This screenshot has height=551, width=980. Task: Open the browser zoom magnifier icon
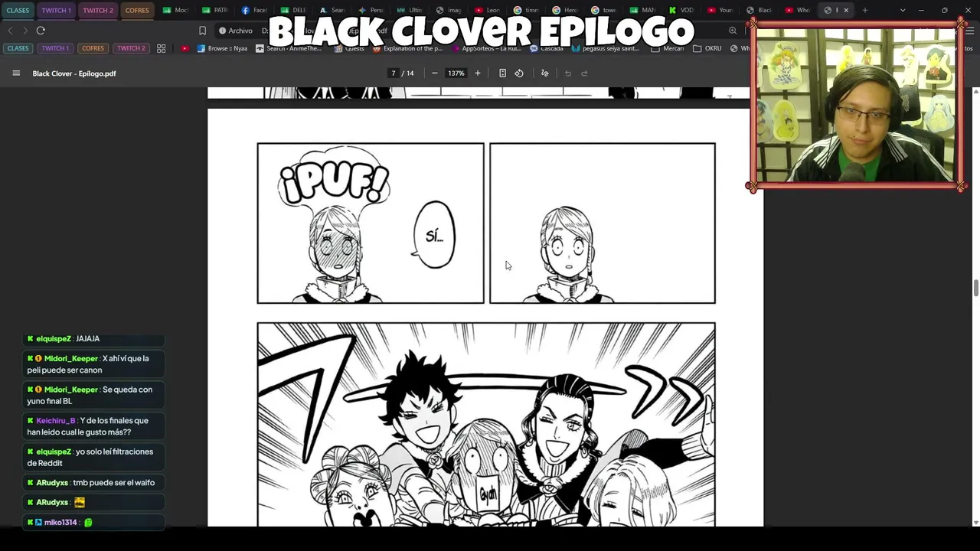733,31
